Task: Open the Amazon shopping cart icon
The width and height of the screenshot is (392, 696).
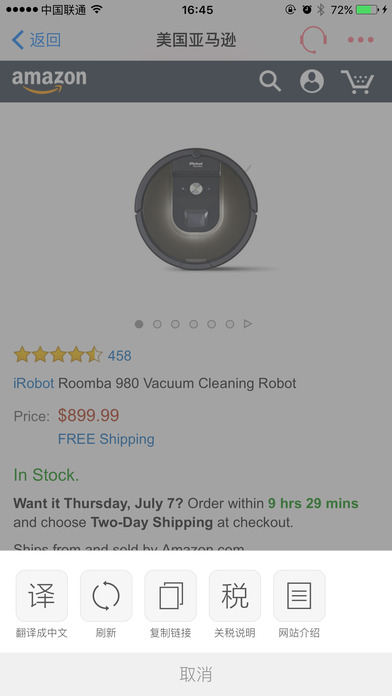Action: click(358, 82)
